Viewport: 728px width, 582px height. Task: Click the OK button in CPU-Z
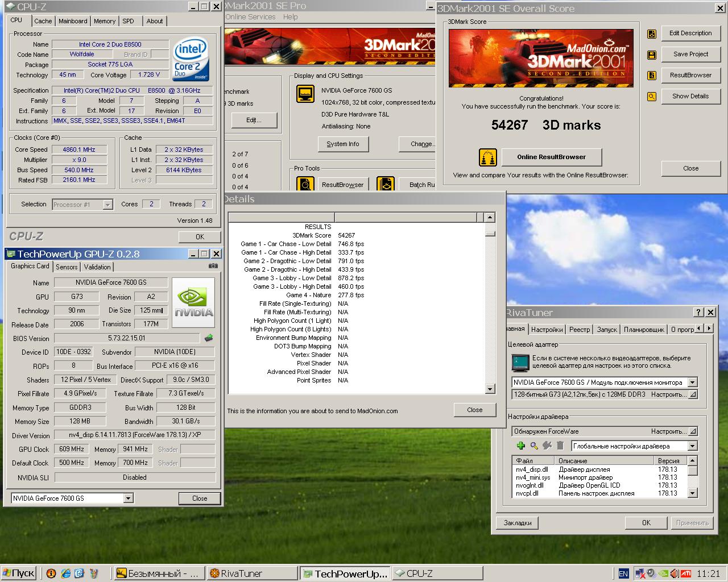200,237
